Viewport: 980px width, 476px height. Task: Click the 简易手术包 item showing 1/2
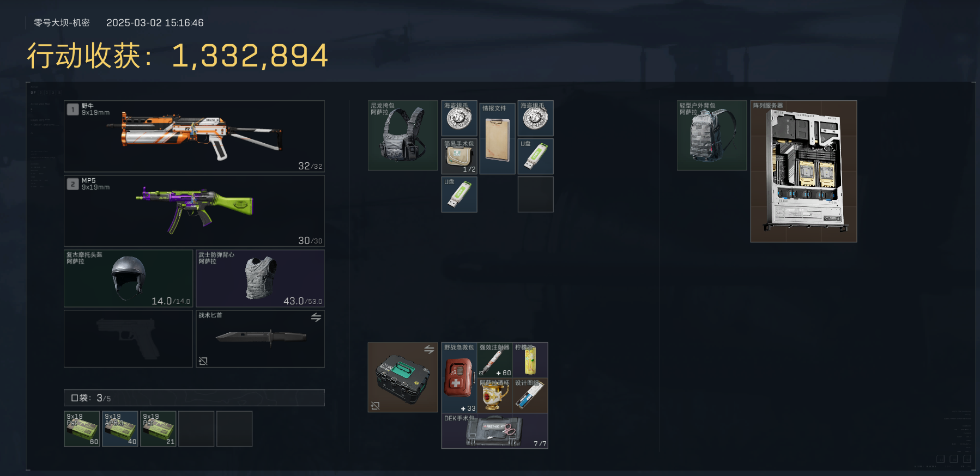tap(459, 156)
